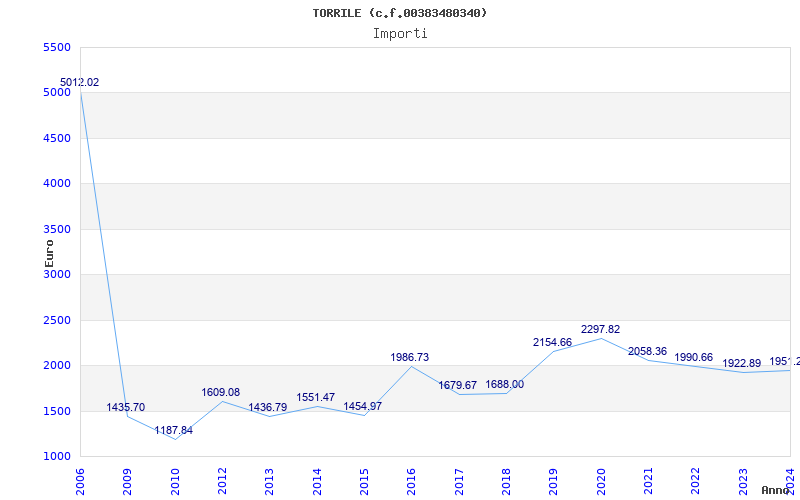The image size is (800, 500).
Task: Click the 4000 y-axis tick label
Action: [x=57, y=183]
